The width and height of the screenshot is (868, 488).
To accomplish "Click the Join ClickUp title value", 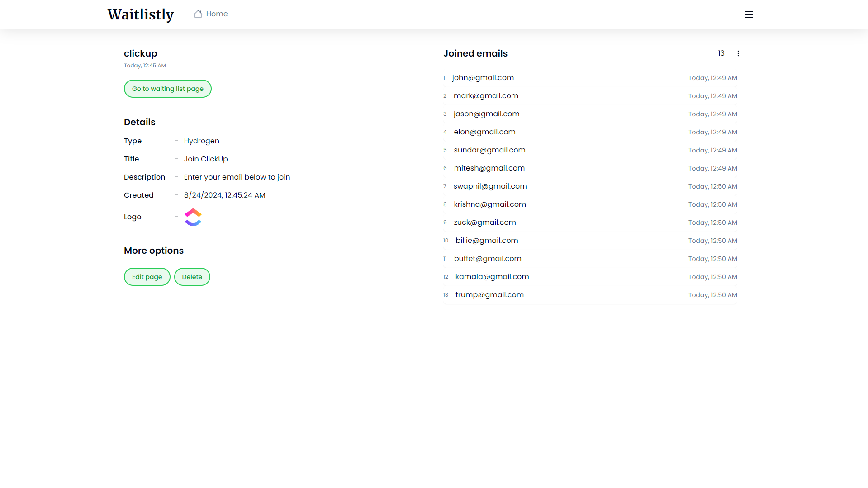I will (x=206, y=159).
